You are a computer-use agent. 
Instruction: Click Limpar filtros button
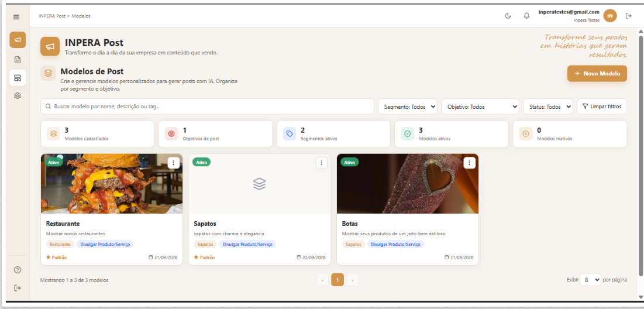[602, 107]
